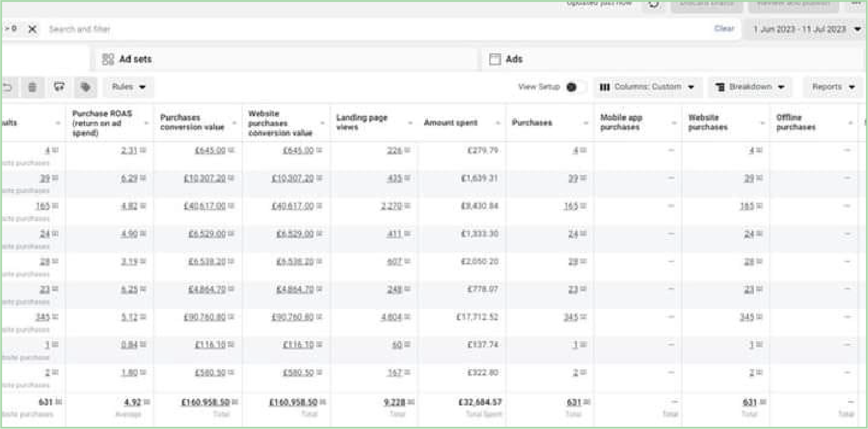
Task: Click the three-bar Columns icon
Action: click(604, 87)
